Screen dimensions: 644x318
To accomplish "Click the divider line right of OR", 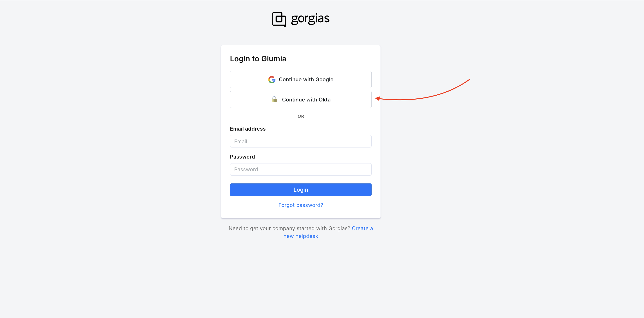I will [x=339, y=116].
